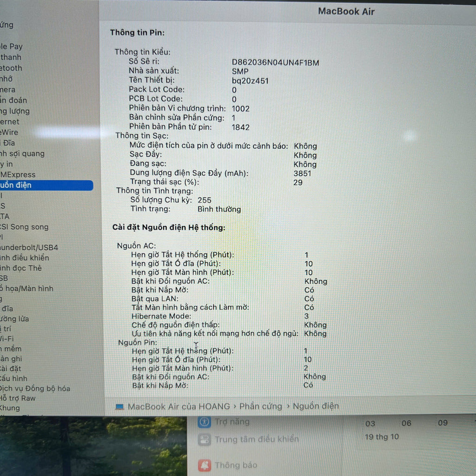Open the Trình đọc Thẻ sidebar item

coord(21,268)
